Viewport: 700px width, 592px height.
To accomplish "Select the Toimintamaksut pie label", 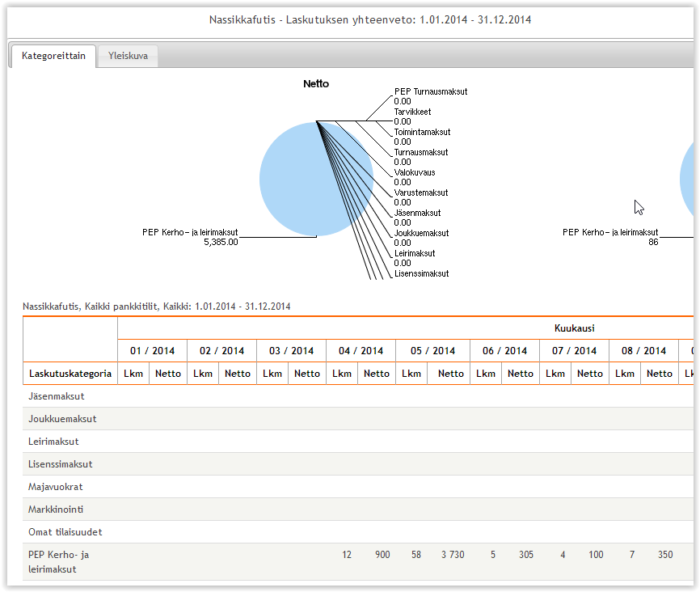I will (422, 132).
